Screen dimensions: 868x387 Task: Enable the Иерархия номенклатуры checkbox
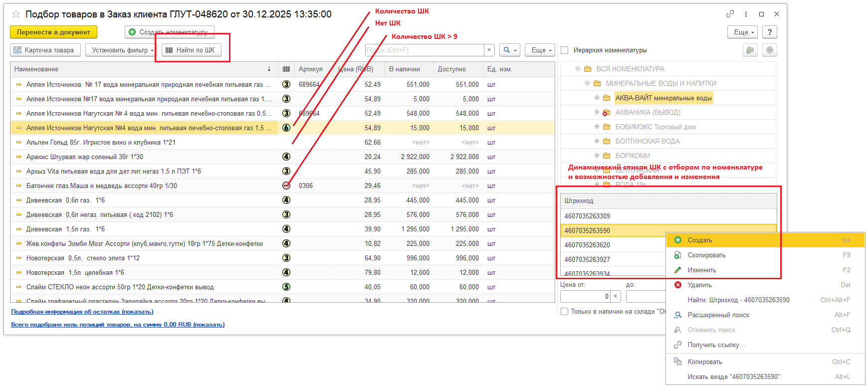click(x=565, y=50)
